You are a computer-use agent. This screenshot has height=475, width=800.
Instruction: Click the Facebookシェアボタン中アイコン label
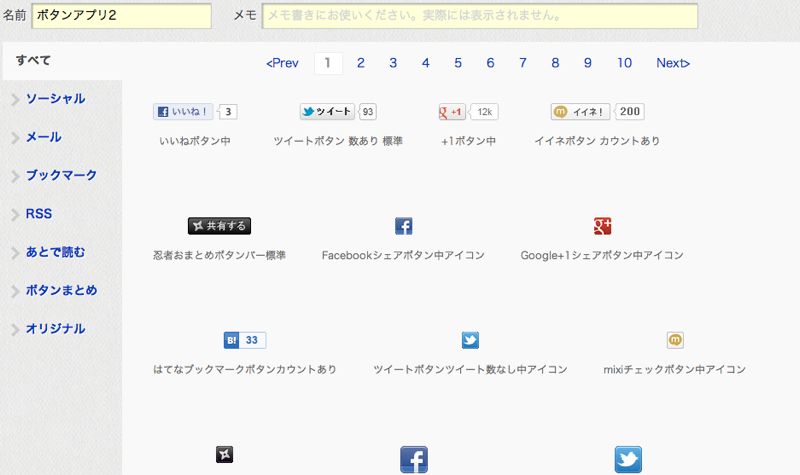point(403,255)
